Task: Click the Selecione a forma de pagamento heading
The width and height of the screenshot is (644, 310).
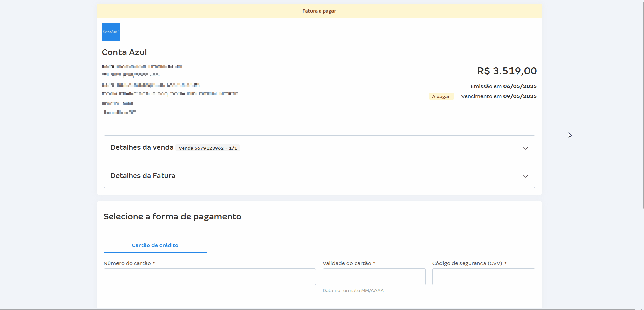Action: pos(172,217)
